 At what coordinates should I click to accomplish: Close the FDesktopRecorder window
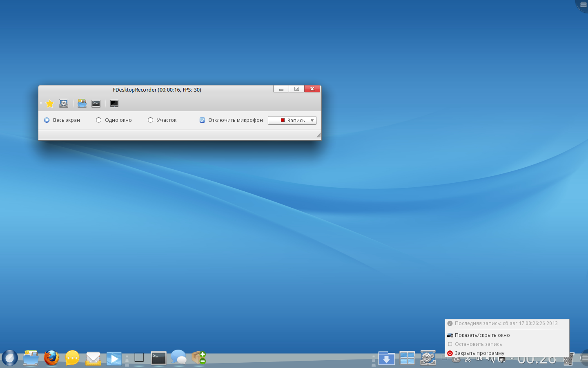[x=312, y=89]
